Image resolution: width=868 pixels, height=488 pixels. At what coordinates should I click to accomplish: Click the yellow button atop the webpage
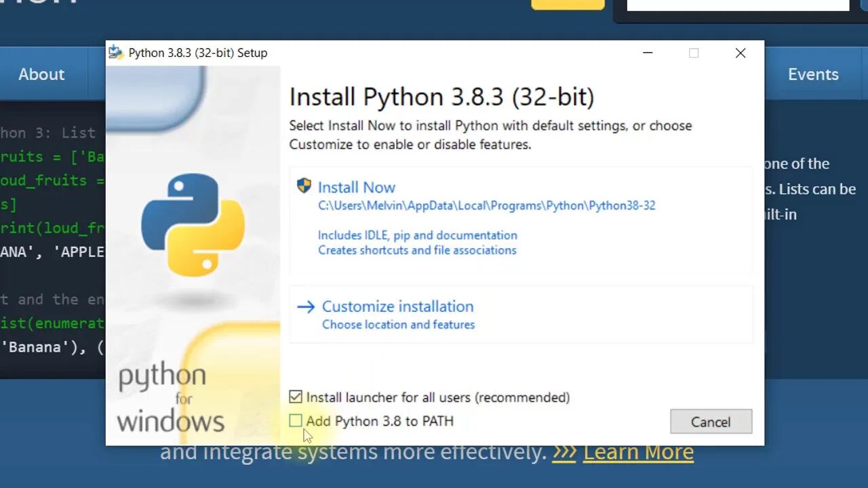[568, 5]
